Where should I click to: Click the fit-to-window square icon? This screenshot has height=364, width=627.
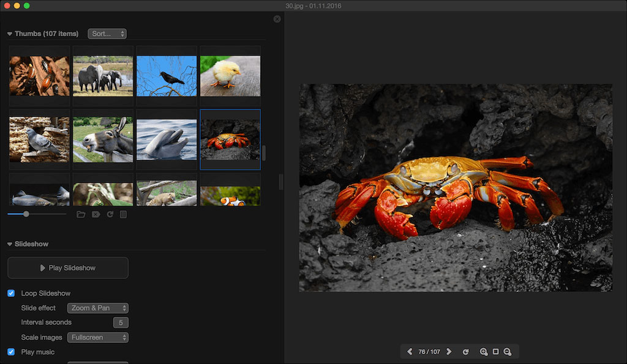coord(495,352)
